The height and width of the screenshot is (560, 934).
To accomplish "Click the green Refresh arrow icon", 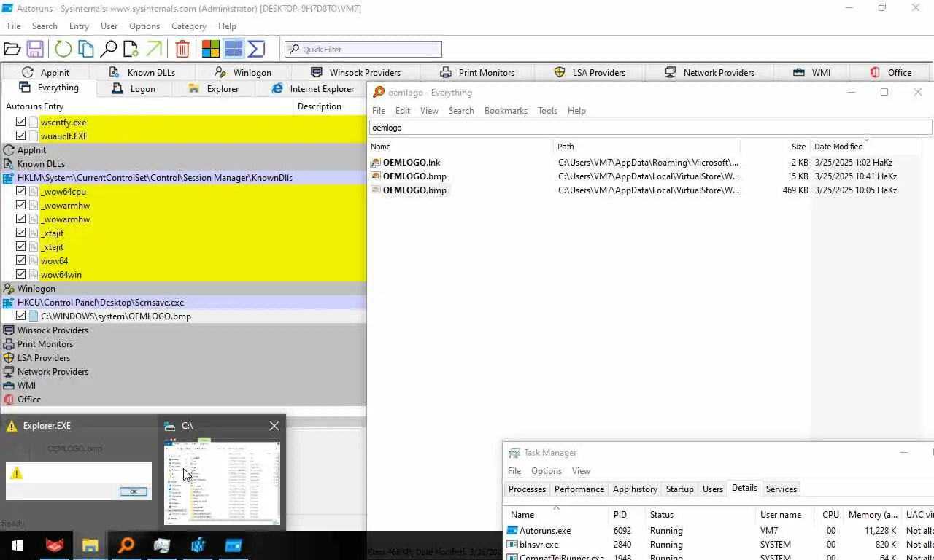I will [63, 49].
